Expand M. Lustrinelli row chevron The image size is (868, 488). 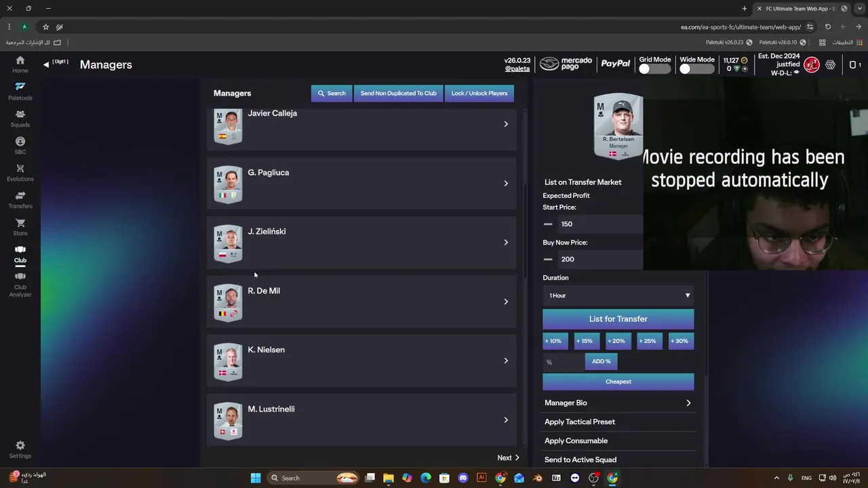click(x=506, y=420)
